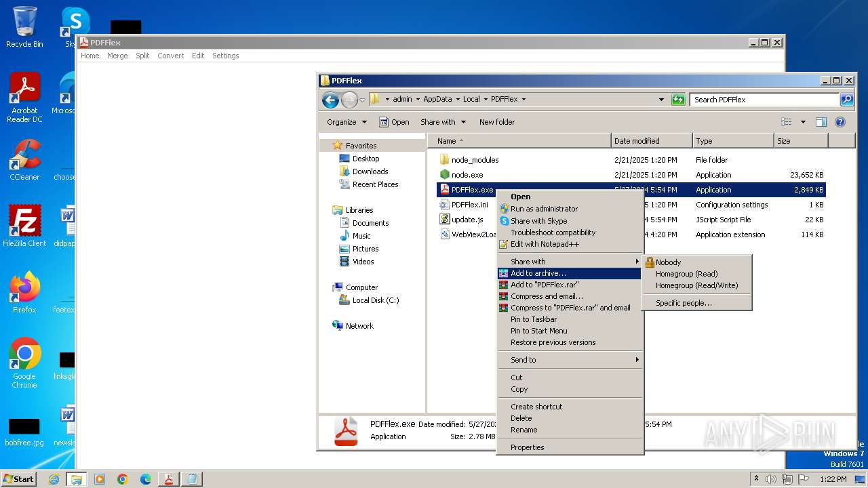
Task: Click volume icon in system tray
Action: pos(771,479)
